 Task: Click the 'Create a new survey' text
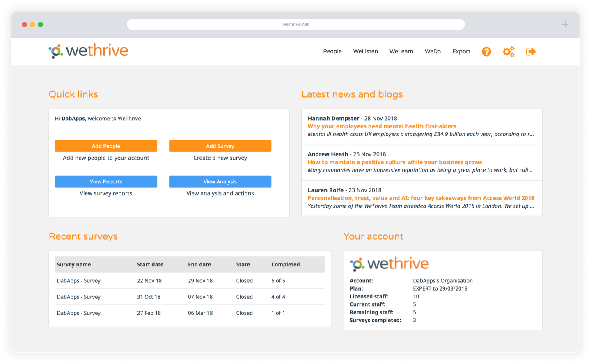220,158
